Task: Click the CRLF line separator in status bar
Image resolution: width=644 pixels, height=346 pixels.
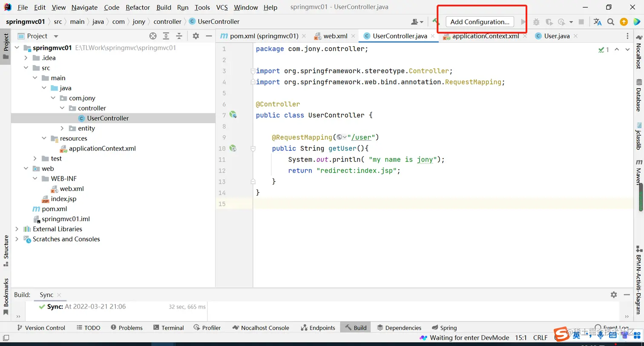Action: tap(540, 337)
